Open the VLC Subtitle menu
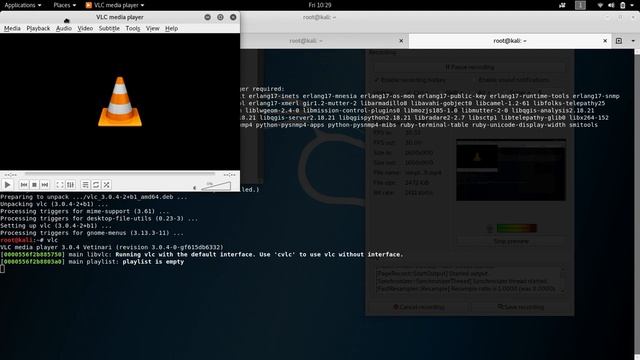 tap(109, 28)
